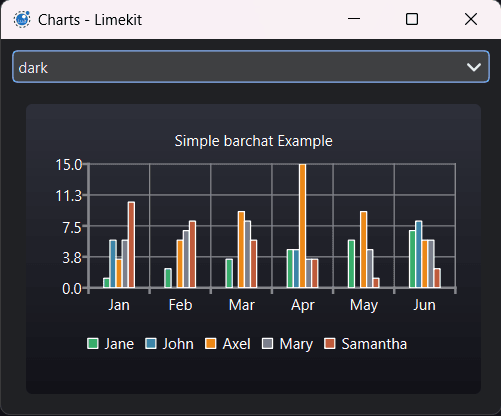The width and height of the screenshot is (501, 416).
Task: Click the 'May' axis label
Action: [364, 305]
